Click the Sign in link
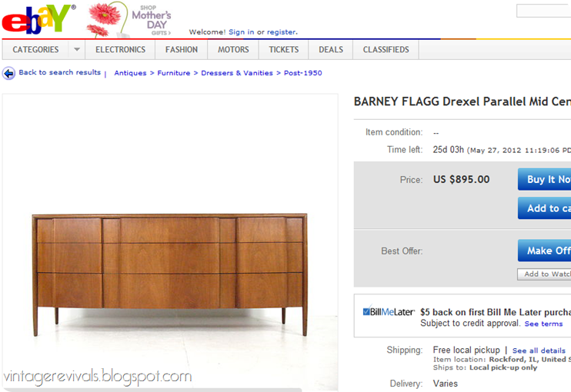Image resolution: width=571 pixels, height=392 pixels. coord(241,32)
